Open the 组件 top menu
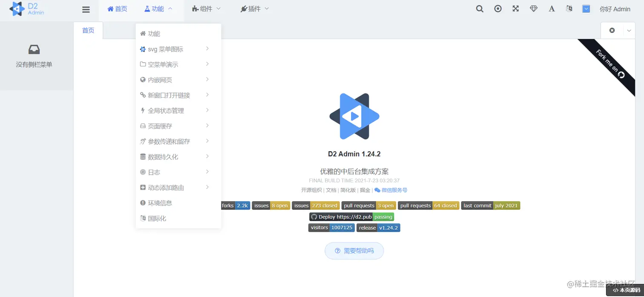 point(207,9)
